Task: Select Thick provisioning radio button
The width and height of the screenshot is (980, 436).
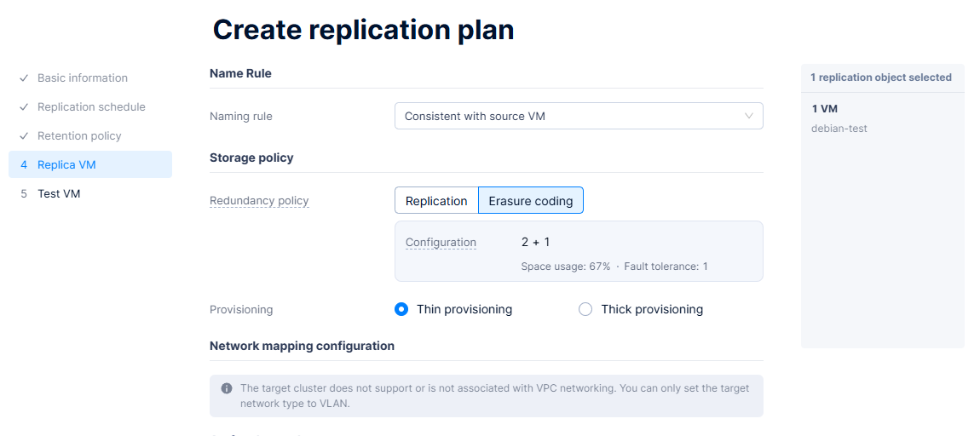Action: [x=585, y=309]
